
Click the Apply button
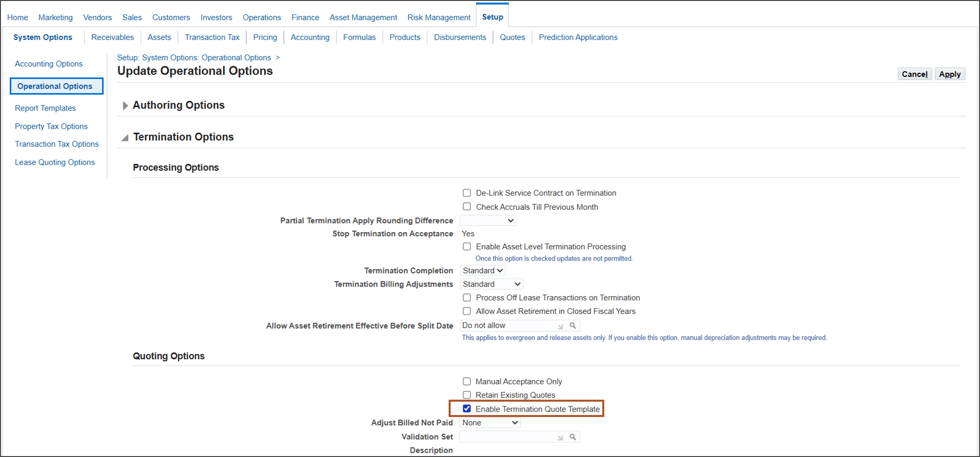coord(950,74)
